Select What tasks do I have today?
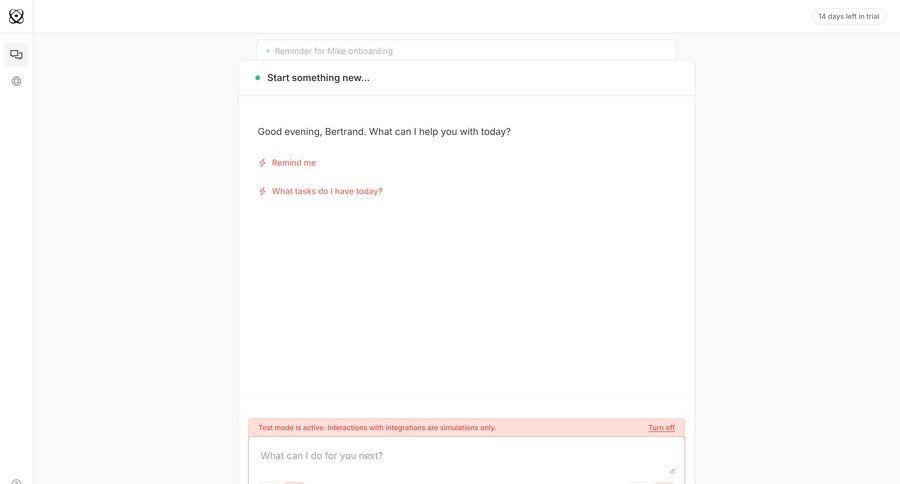Screen dimensions: 900x484 click(x=327, y=192)
